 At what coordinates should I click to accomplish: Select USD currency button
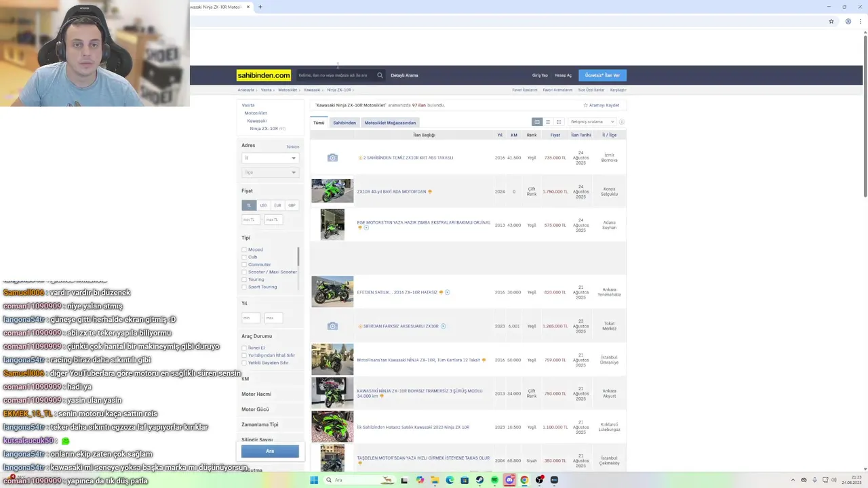[x=263, y=205]
